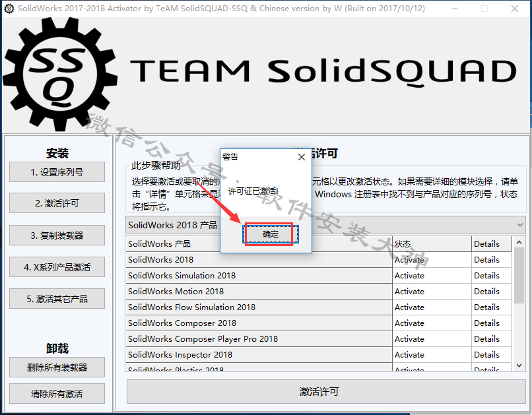Toggle Activate for SolidWorks Composer Player Pro 2018
This screenshot has width=532, height=415.
point(432,339)
